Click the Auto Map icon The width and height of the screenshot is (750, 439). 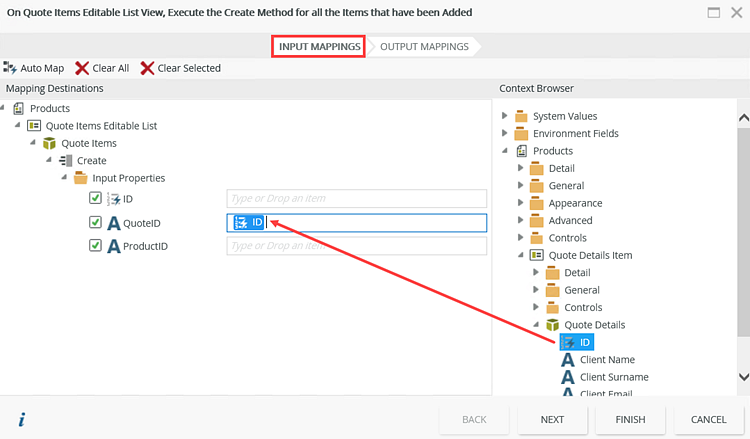click(x=10, y=68)
